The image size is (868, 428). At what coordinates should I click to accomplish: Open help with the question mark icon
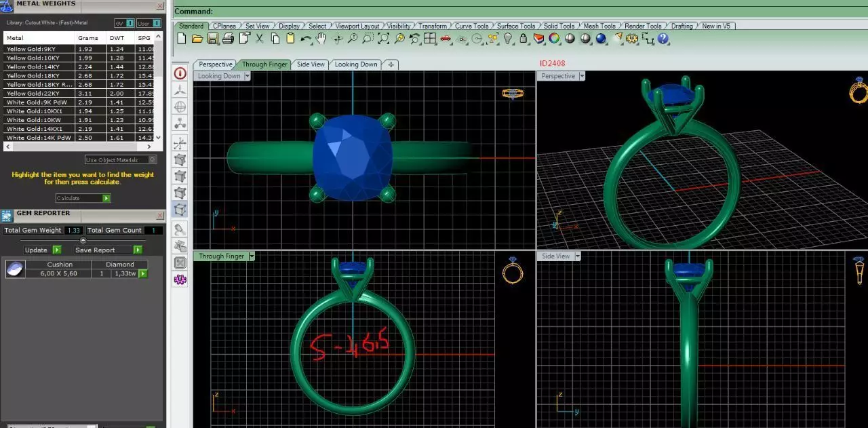pyautogui.click(x=663, y=39)
